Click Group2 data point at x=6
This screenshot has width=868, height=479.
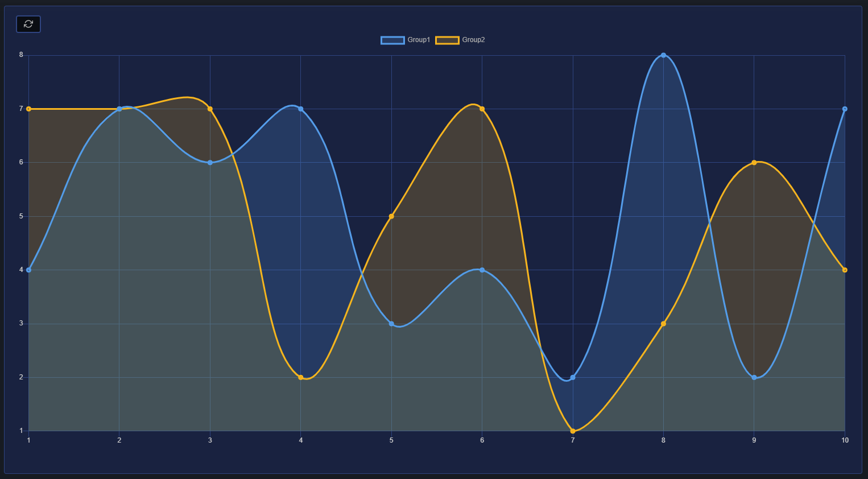482,109
